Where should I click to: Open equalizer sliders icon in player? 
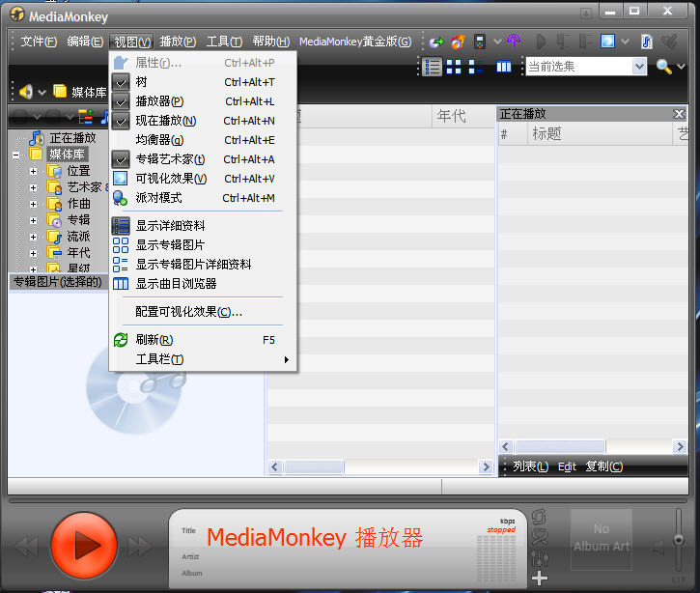(540, 558)
